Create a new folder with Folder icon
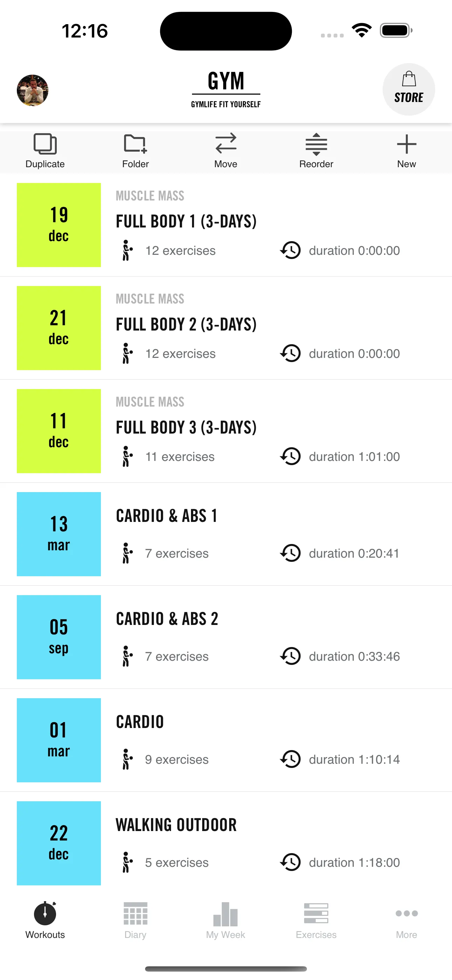 135,144
